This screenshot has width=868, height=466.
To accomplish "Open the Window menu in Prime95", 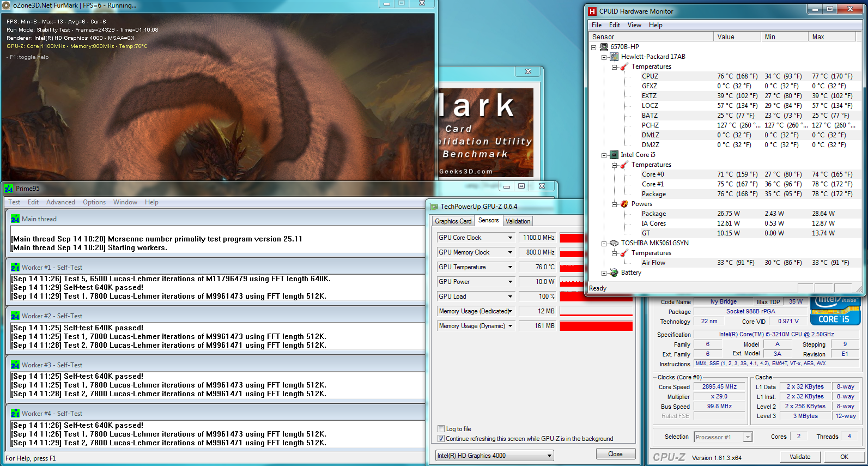I will coord(125,202).
